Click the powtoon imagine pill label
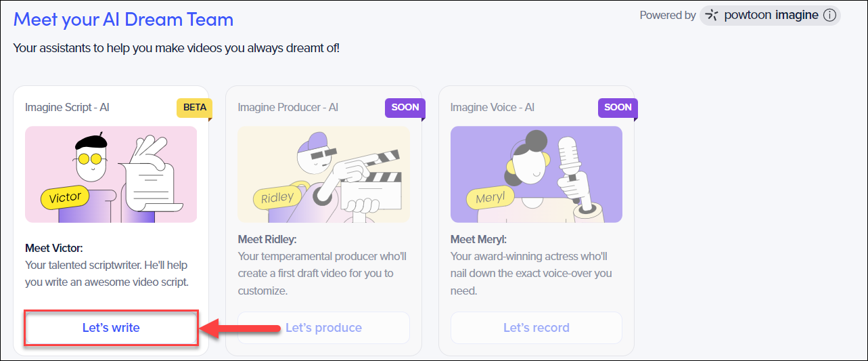This screenshot has height=361, width=868. (771, 16)
